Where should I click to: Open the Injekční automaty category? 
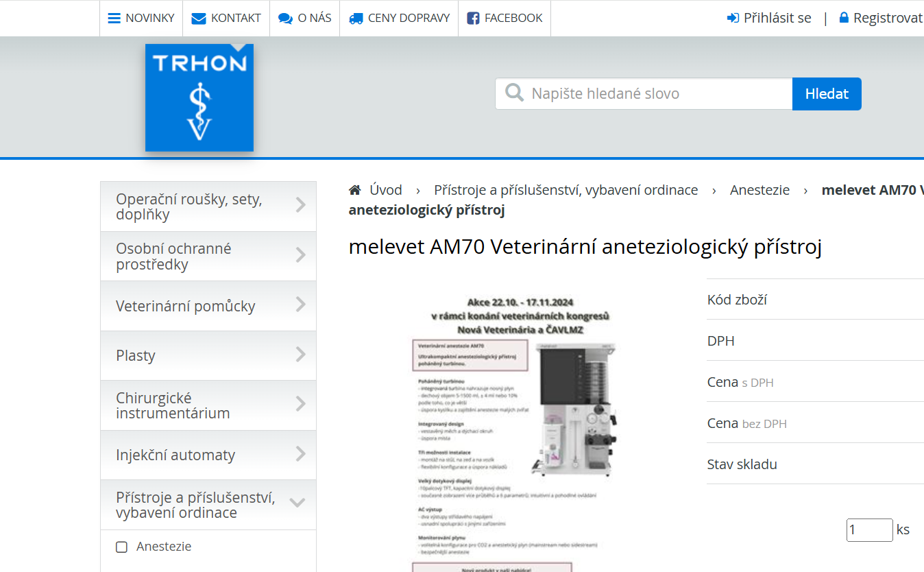(208, 455)
